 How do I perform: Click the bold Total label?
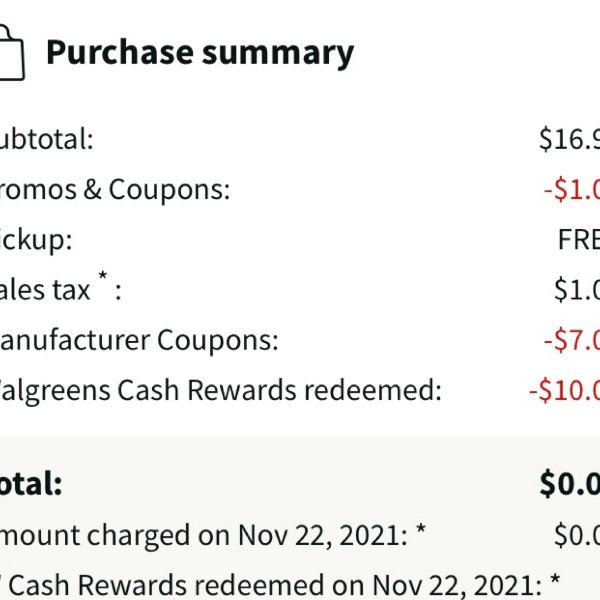click(31, 483)
